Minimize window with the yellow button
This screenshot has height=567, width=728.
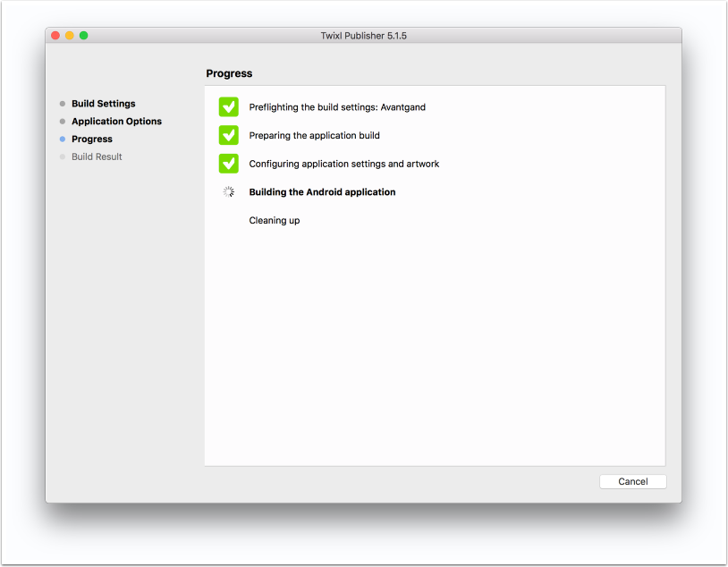pos(69,35)
